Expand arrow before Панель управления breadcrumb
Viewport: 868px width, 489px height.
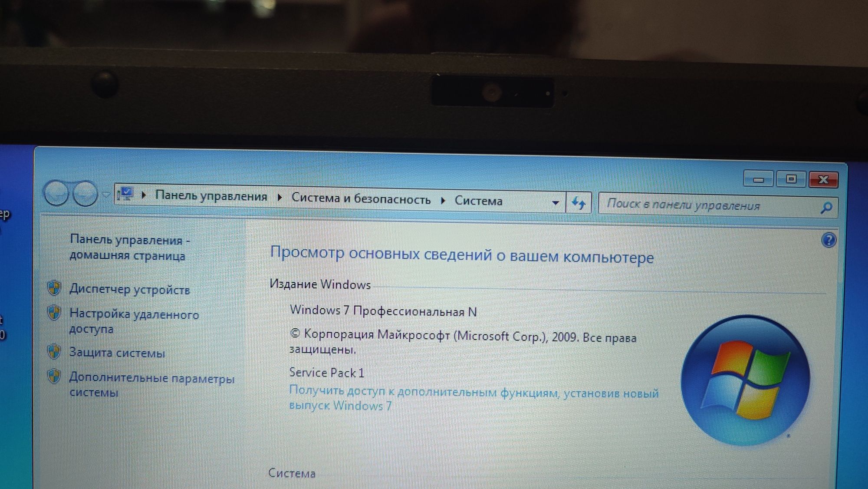[x=144, y=195]
